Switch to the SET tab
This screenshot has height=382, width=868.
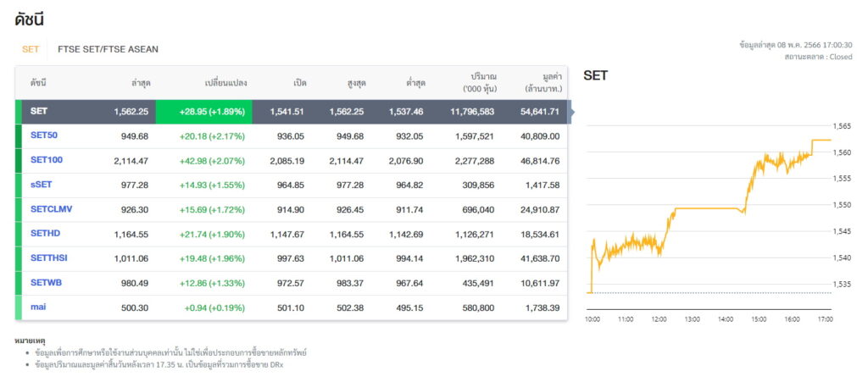coord(31,49)
